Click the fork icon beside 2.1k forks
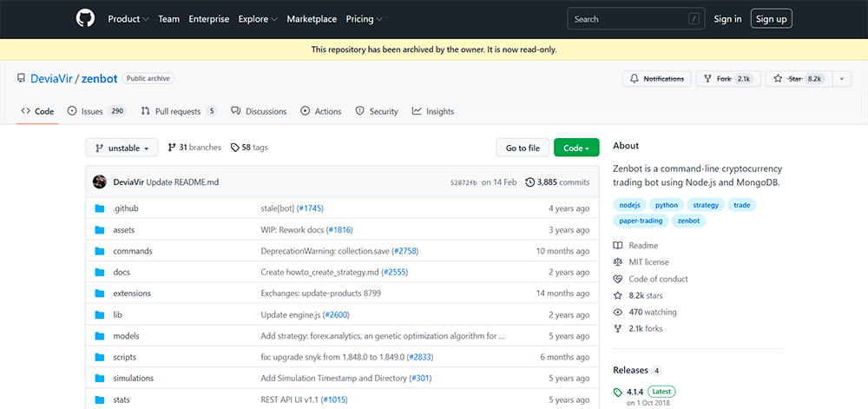The width and height of the screenshot is (868, 409). point(618,329)
